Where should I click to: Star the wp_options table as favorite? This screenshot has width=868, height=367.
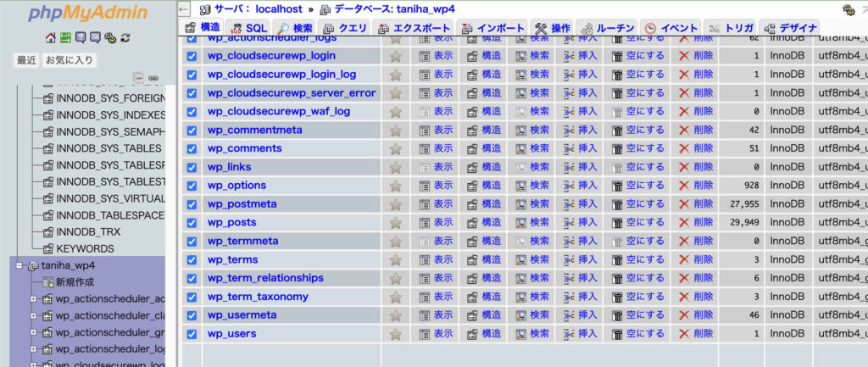tap(395, 186)
